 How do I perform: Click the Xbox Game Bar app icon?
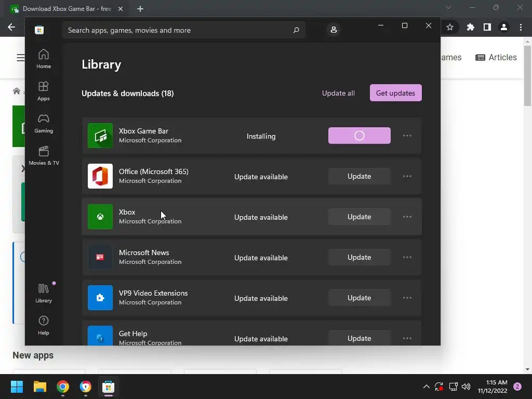[100, 136]
